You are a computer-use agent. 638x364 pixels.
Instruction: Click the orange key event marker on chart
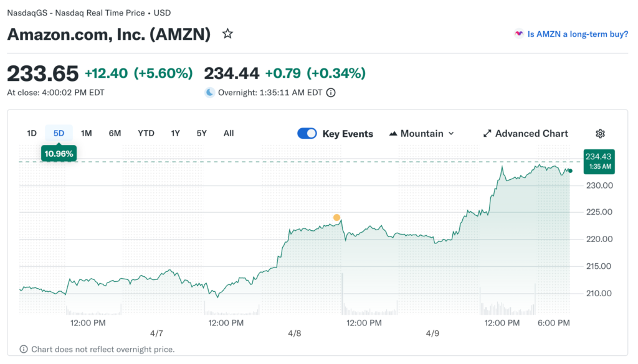336,218
